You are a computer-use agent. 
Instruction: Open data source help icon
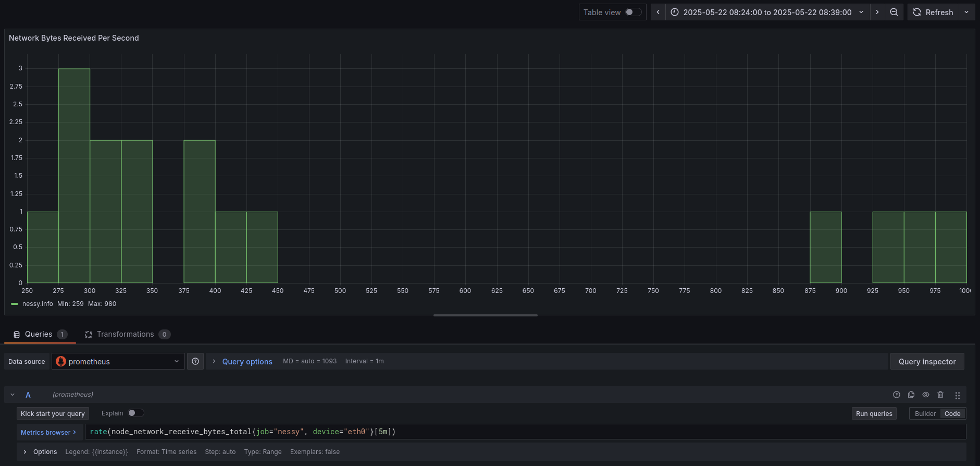click(195, 361)
